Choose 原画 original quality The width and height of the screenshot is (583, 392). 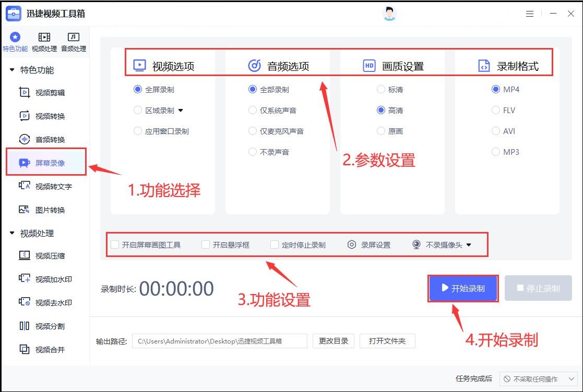[x=390, y=131]
